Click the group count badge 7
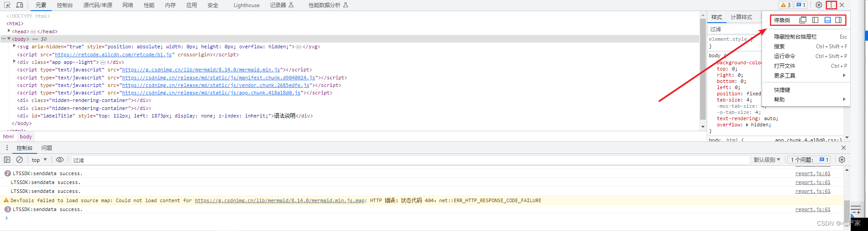 pos(8,173)
